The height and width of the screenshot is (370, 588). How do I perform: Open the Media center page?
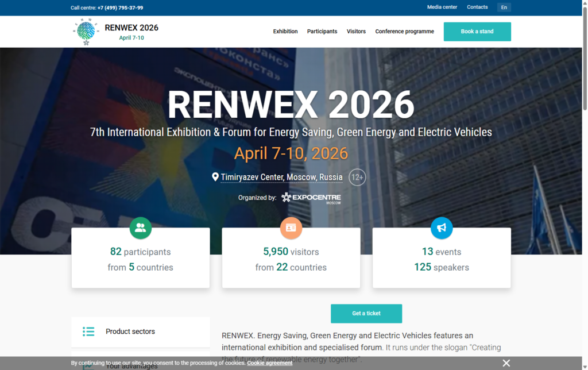pyautogui.click(x=442, y=7)
